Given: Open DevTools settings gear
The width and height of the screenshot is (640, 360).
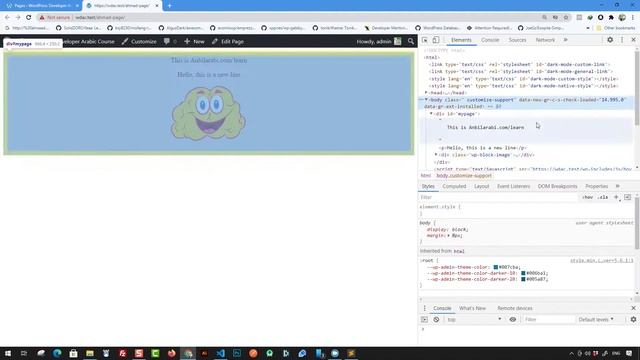Looking at the screenshot, I should point(610,40).
